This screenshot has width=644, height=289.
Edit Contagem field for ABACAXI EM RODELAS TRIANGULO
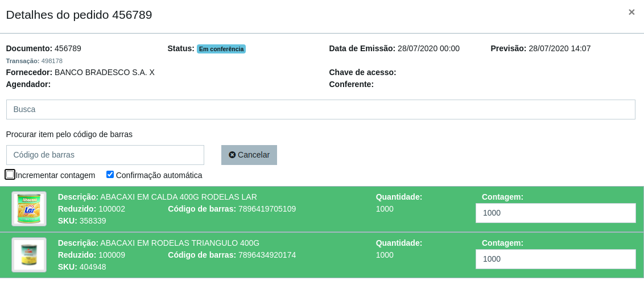[x=555, y=259]
